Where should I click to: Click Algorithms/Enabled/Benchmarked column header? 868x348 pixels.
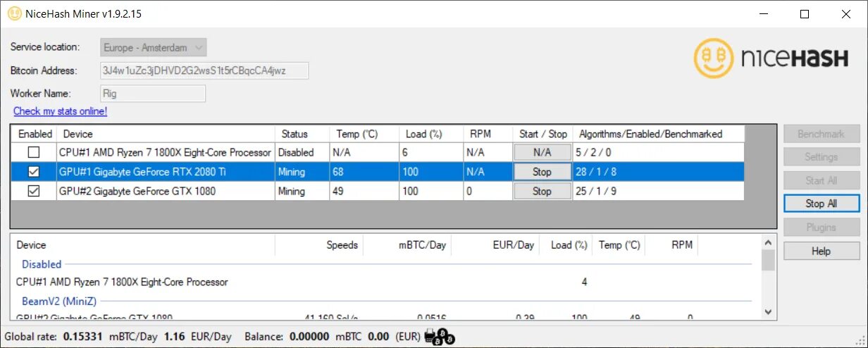tap(658, 134)
